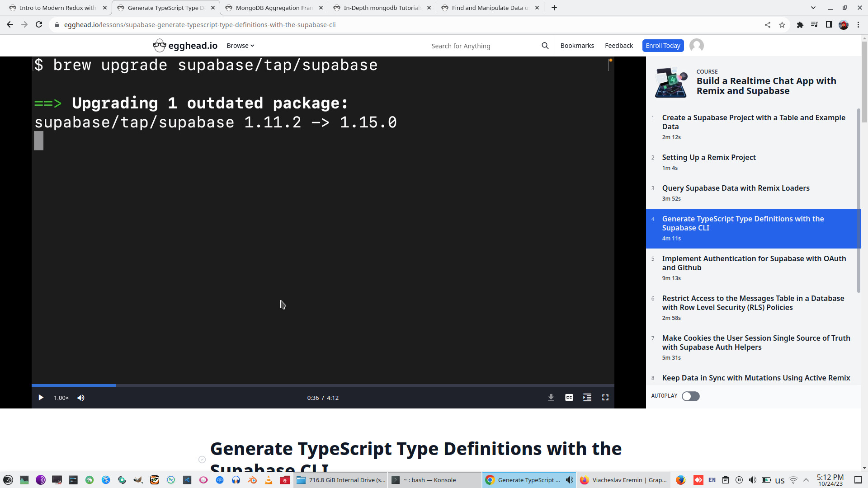Play the lesson video
Image resolution: width=868 pixels, height=488 pixels.
[41, 398]
